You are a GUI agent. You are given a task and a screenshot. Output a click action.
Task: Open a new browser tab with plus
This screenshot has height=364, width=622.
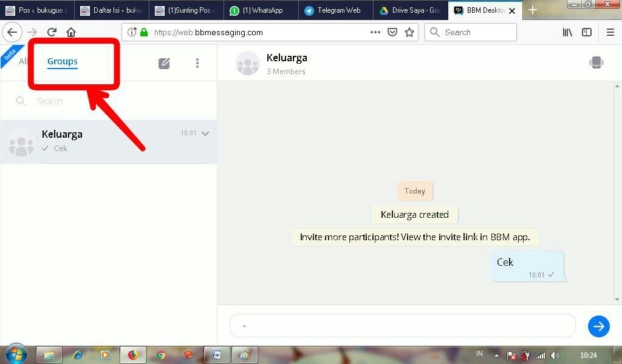click(533, 10)
